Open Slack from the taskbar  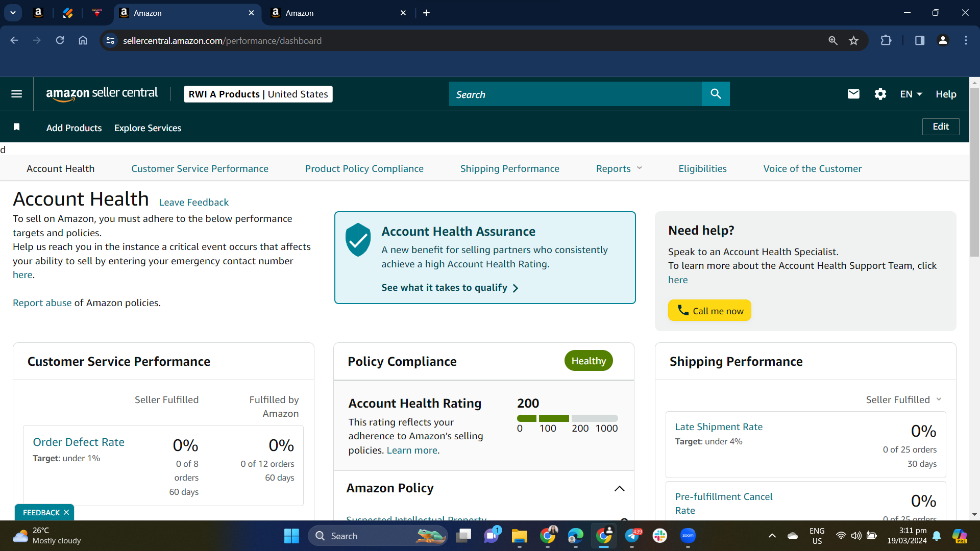(660, 536)
